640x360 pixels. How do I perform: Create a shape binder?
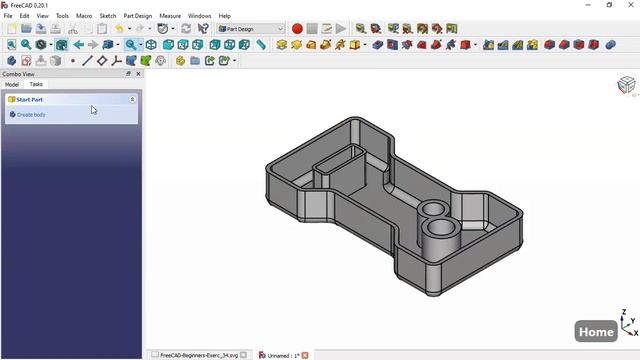click(x=131, y=61)
